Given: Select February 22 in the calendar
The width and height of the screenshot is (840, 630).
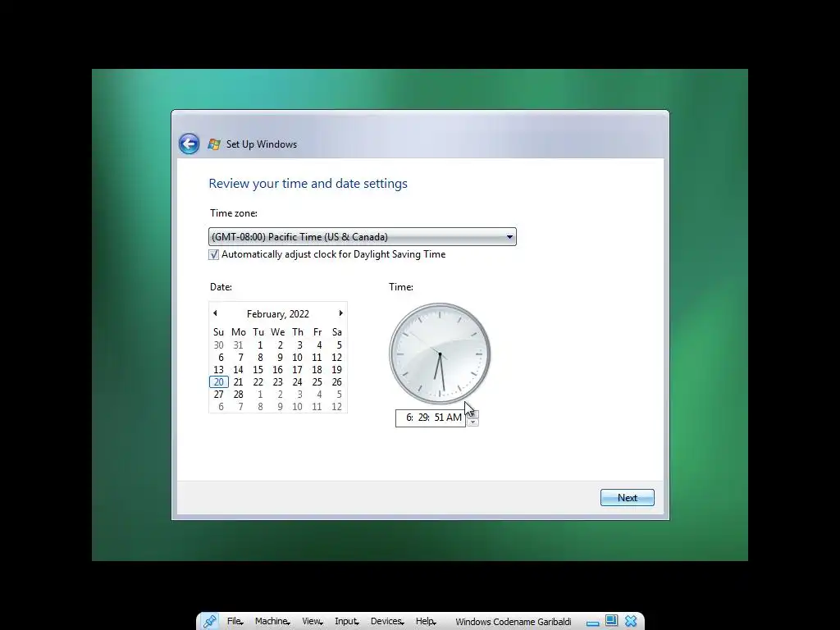Looking at the screenshot, I should click(258, 382).
